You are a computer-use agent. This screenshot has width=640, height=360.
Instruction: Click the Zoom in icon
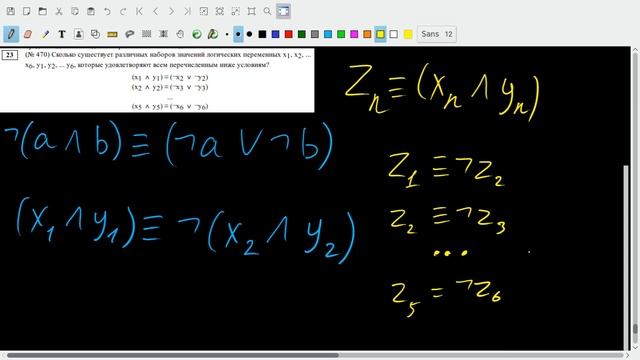click(236, 11)
